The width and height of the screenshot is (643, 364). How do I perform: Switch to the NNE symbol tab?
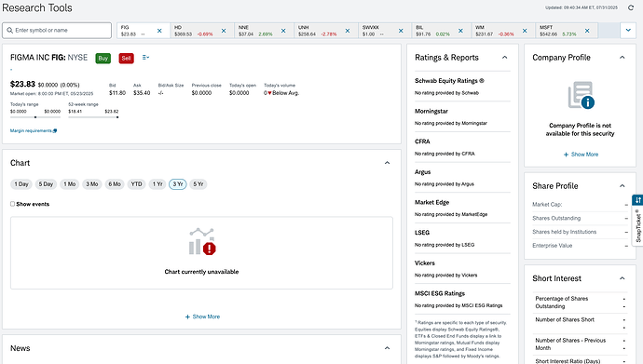pyautogui.click(x=255, y=31)
